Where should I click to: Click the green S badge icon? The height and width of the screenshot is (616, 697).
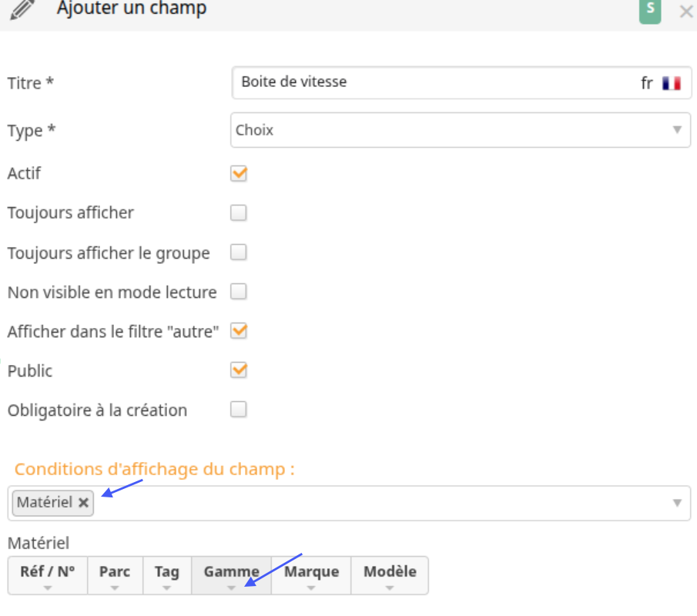650,11
